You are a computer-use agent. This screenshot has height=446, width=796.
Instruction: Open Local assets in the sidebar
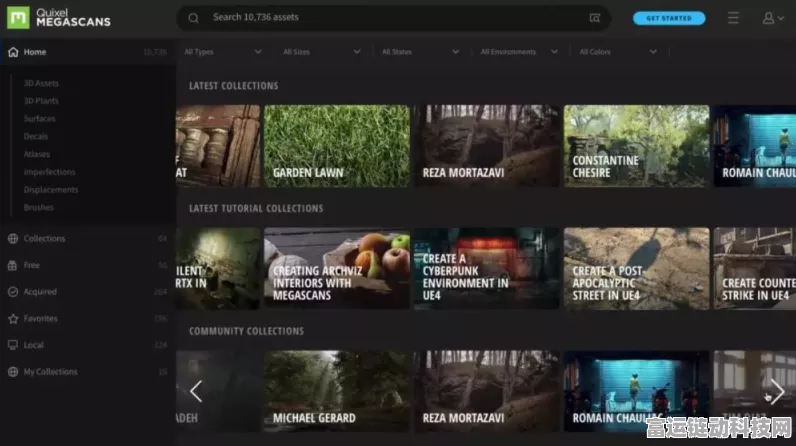[x=88, y=345]
